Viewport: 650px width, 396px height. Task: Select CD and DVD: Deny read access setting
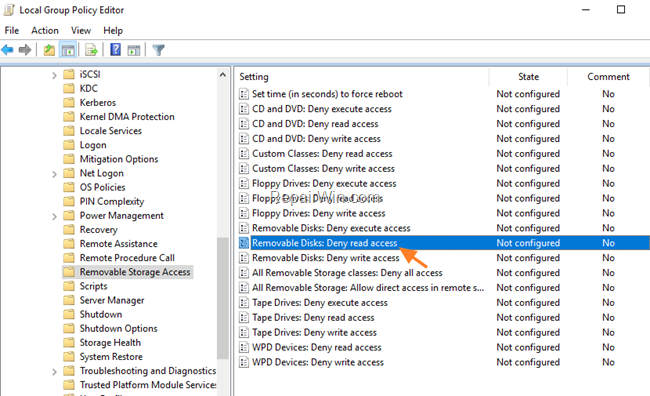tap(315, 124)
